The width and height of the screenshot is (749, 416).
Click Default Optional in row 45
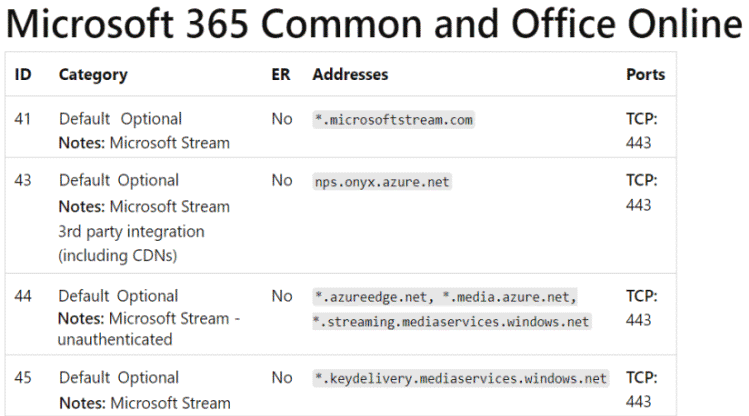pos(119,377)
